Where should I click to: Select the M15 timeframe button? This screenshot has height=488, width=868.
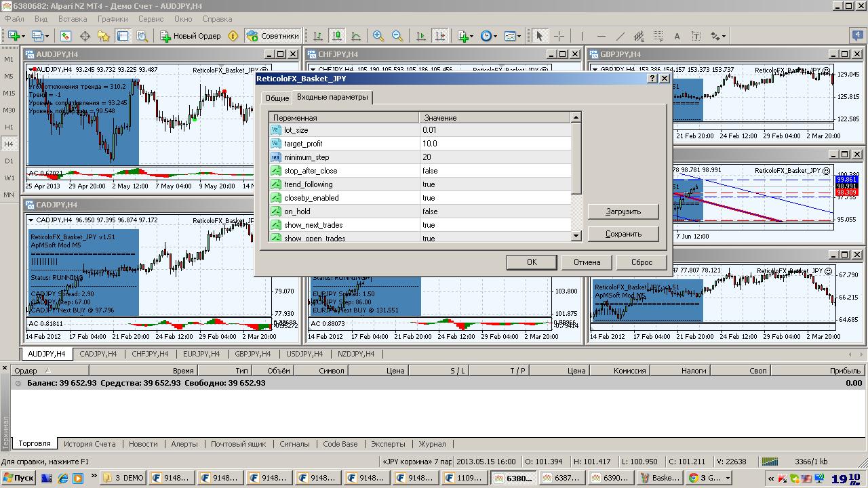point(9,93)
